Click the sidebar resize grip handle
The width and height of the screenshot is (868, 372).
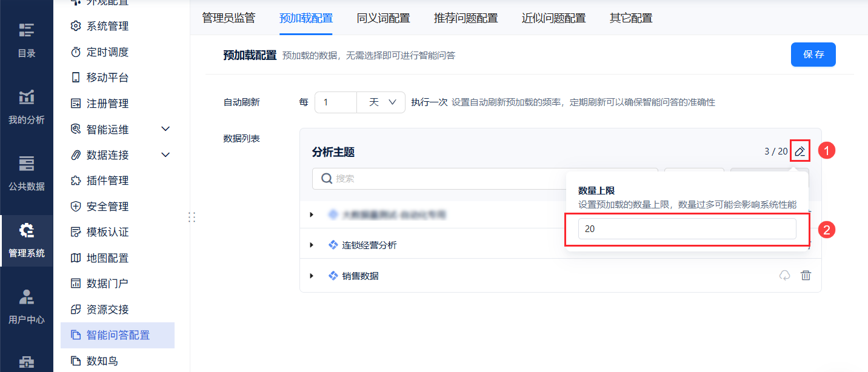tap(192, 217)
